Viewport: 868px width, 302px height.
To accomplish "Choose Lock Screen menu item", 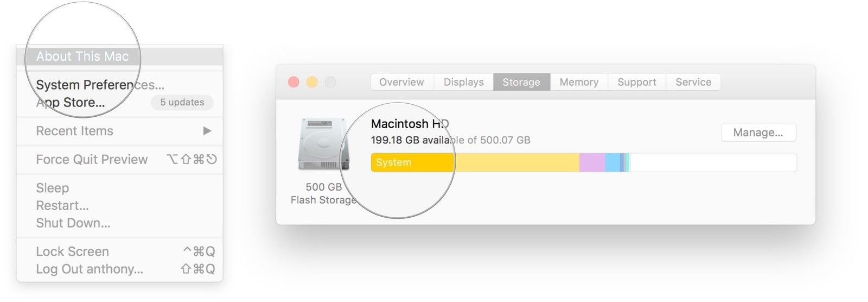I will coord(73,251).
